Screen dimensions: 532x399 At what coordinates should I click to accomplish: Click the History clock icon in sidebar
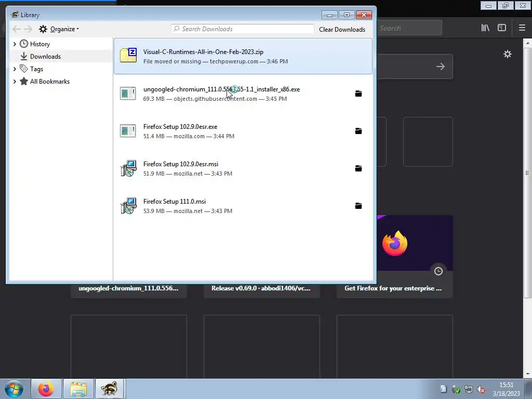click(24, 44)
